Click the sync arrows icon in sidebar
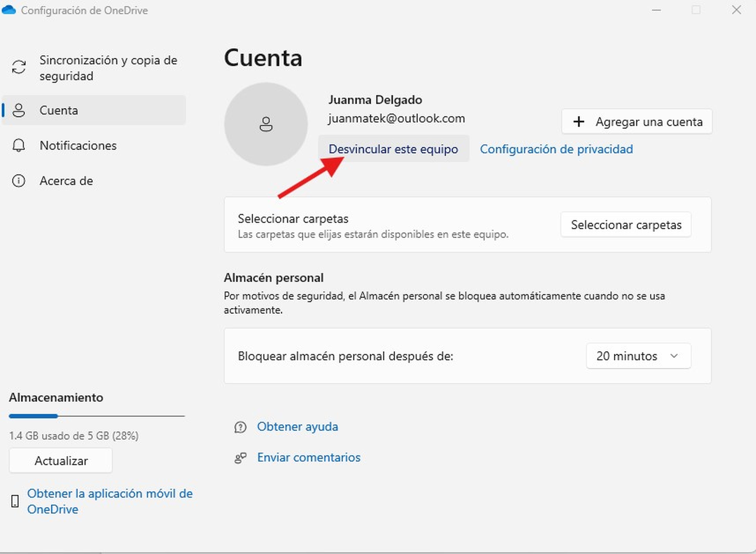 coord(19,67)
